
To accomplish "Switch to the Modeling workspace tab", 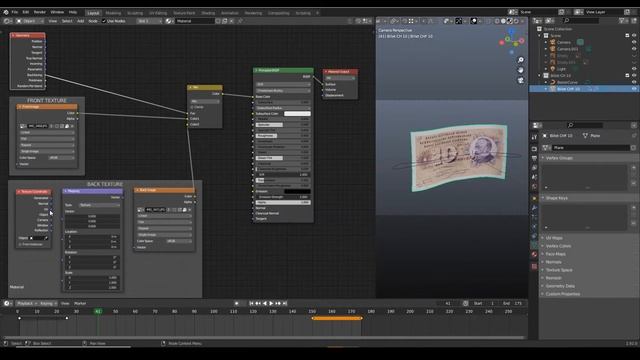I will click(113, 13).
